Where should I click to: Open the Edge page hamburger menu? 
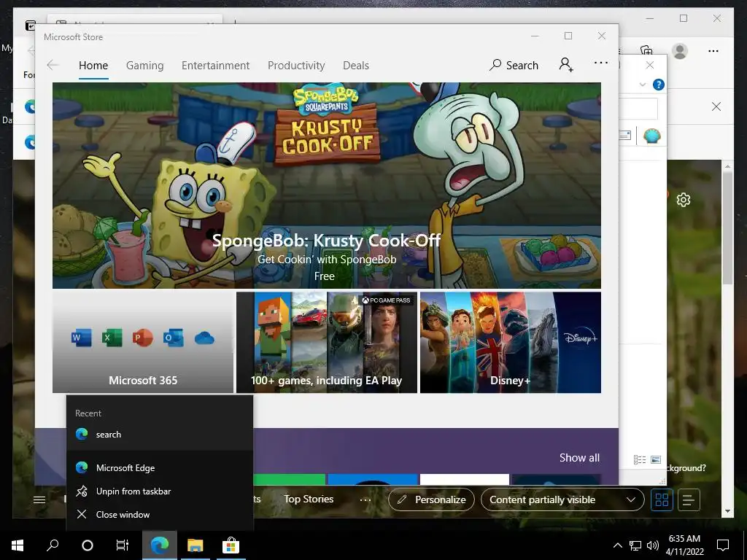coord(39,499)
